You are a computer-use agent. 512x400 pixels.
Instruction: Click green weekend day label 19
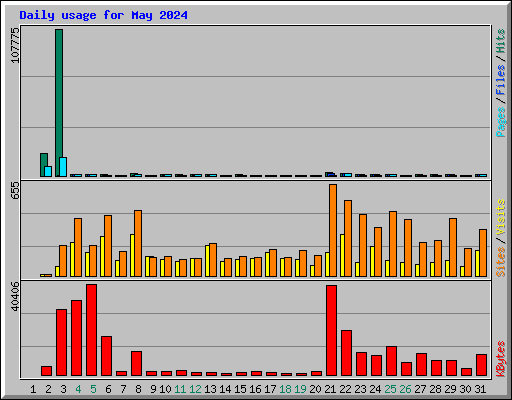[300, 389]
